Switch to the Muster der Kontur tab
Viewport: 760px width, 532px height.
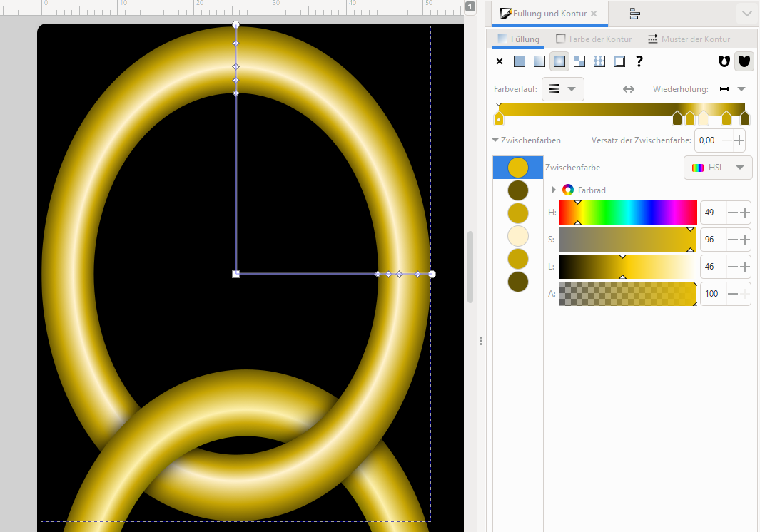689,39
